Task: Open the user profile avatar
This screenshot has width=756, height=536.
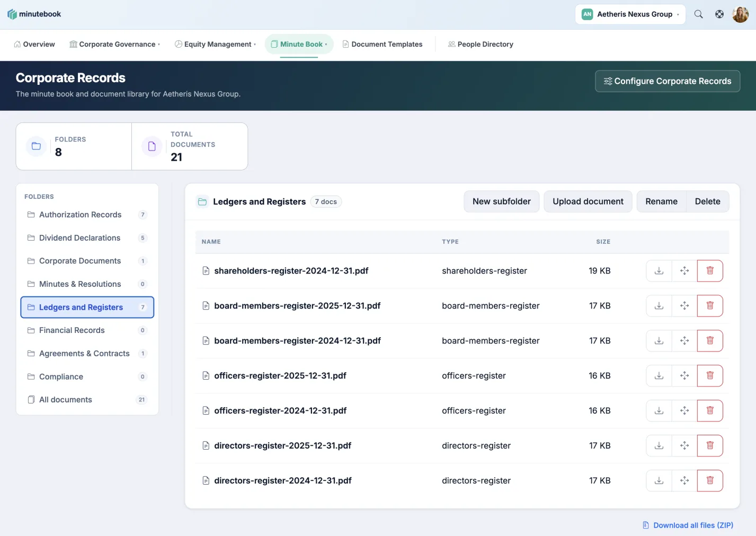Action: [x=740, y=14]
